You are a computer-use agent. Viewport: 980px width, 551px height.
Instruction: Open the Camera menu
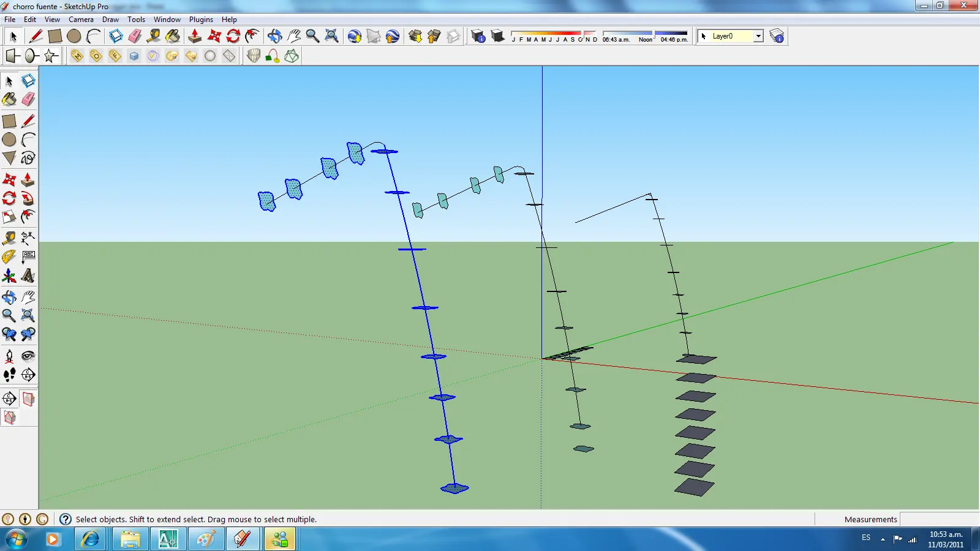pyautogui.click(x=81, y=19)
